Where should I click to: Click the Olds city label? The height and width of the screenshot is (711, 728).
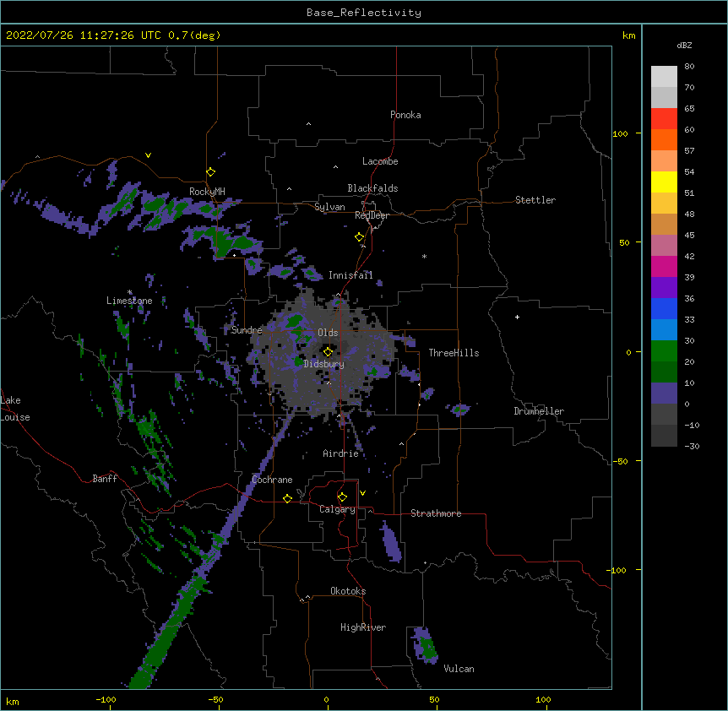coord(328,333)
